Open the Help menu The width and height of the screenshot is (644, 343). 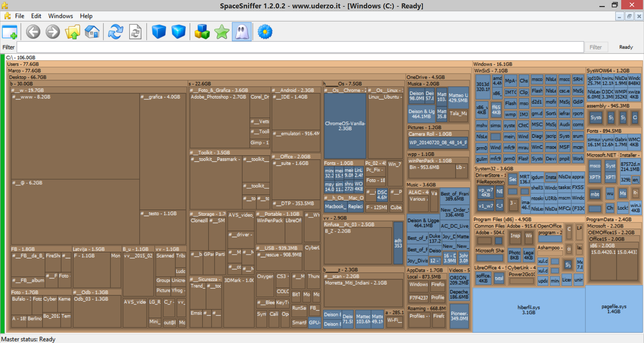(86, 16)
